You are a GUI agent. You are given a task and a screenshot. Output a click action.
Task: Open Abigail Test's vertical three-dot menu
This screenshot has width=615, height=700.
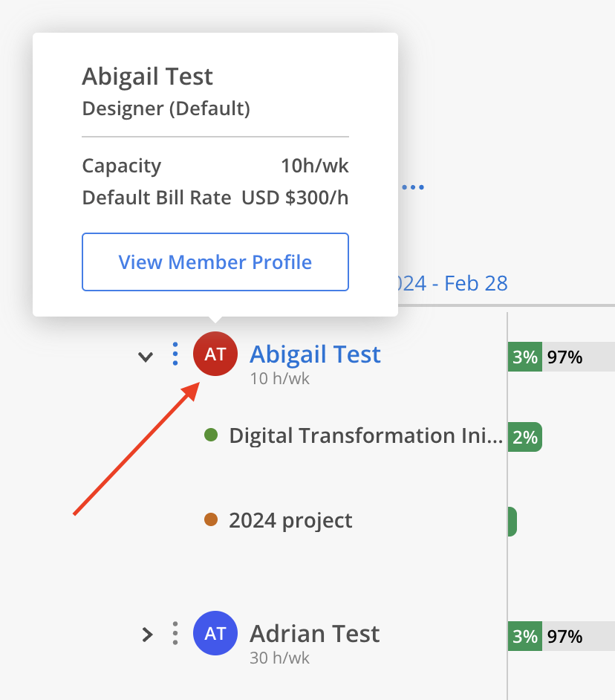(x=175, y=354)
